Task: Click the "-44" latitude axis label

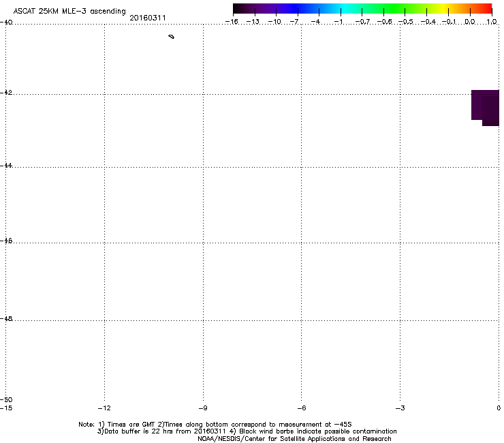Action: point(6,166)
